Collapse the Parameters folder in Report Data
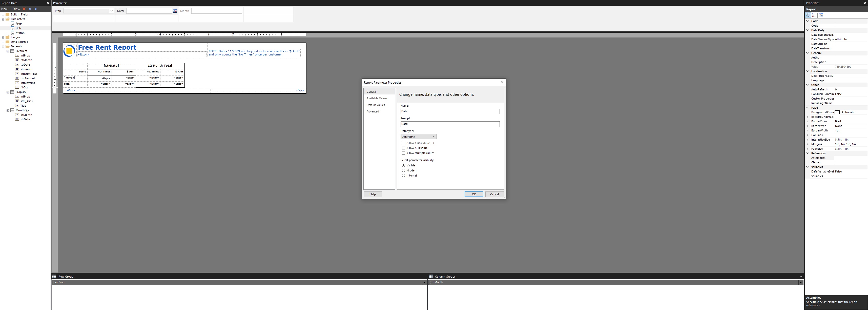This screenshot has width=868, height=310. pos(3,19)
